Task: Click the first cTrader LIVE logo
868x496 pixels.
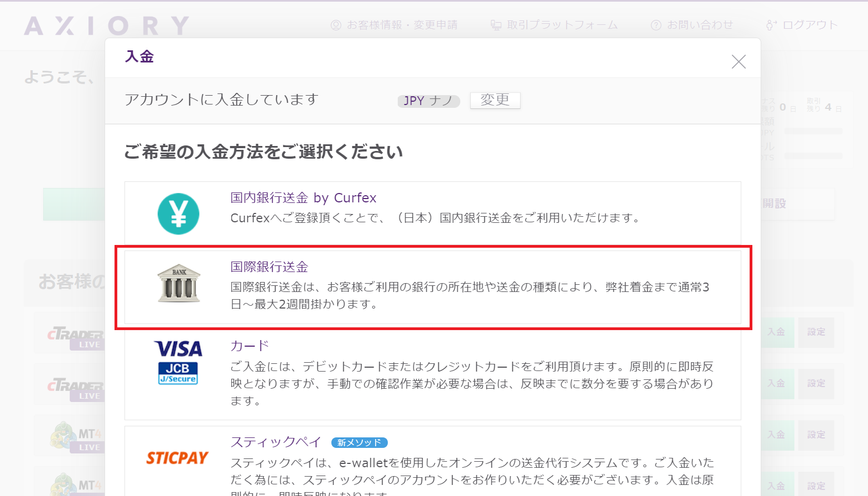Action: click(x=76, y=337)
